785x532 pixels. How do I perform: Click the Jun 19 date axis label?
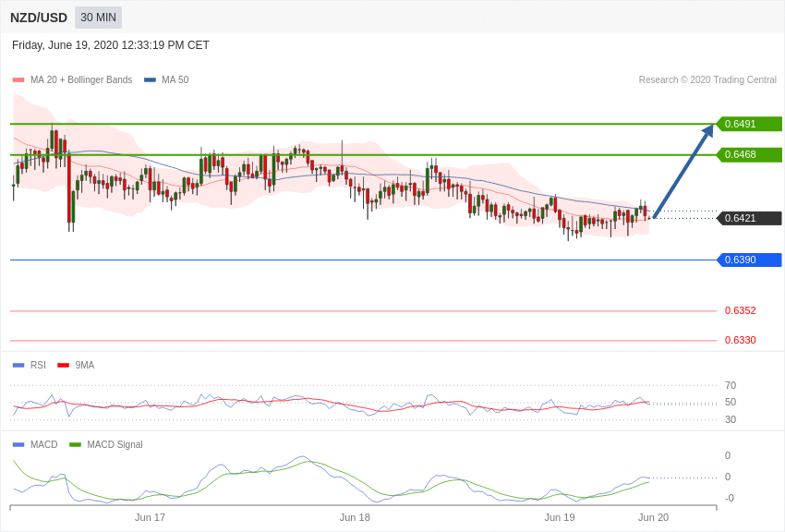560,517
